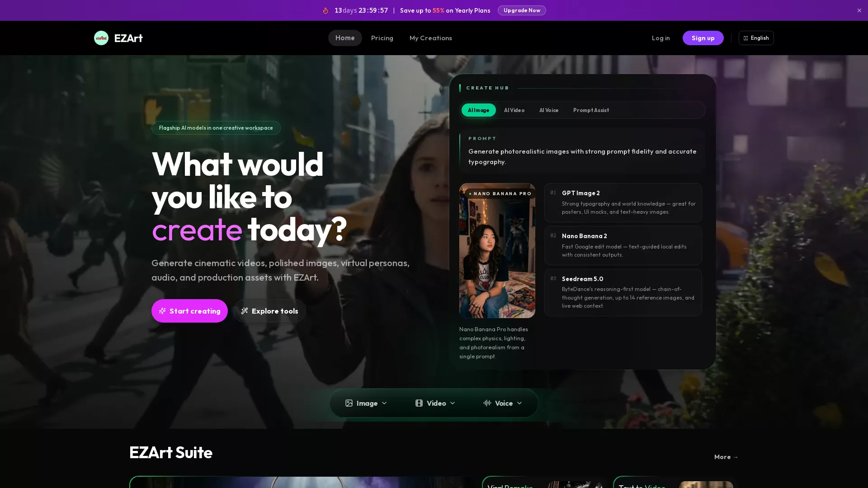Click the 'Flagship AI models in one creative workspace' badge
The height and width of the screenshot is (488, 868).
(216, 128)
